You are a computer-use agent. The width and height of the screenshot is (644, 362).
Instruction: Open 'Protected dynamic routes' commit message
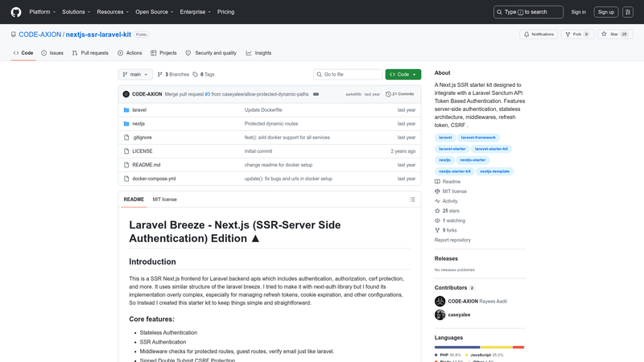[271, 124]
